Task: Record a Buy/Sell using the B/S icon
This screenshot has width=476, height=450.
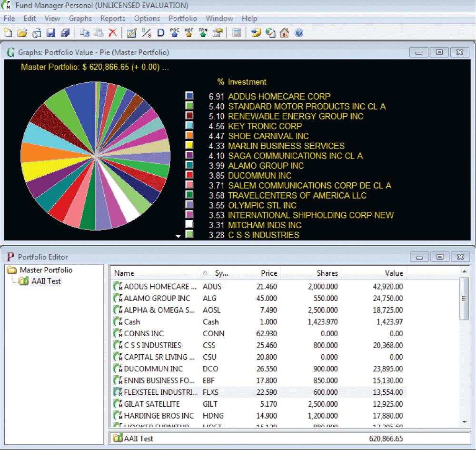Action: (146, 33)
